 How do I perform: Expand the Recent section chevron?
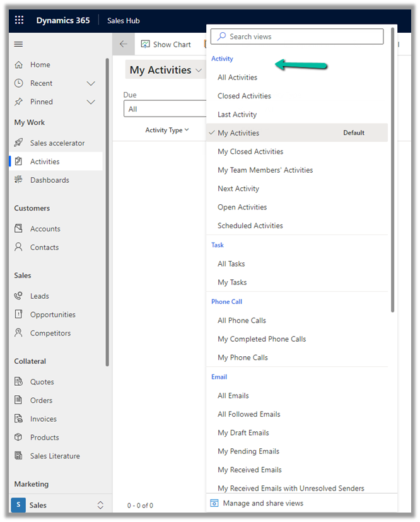tap(91, 83)
